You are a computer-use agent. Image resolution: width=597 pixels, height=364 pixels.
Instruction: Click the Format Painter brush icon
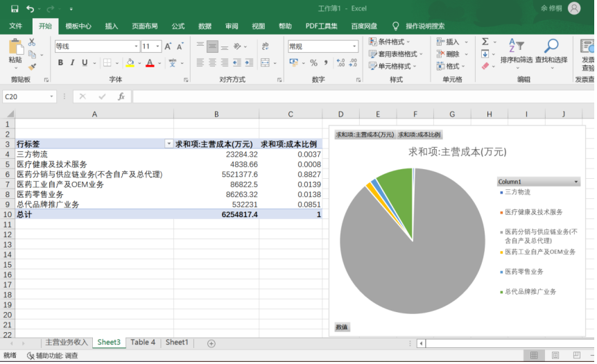[x=32, y=67]
